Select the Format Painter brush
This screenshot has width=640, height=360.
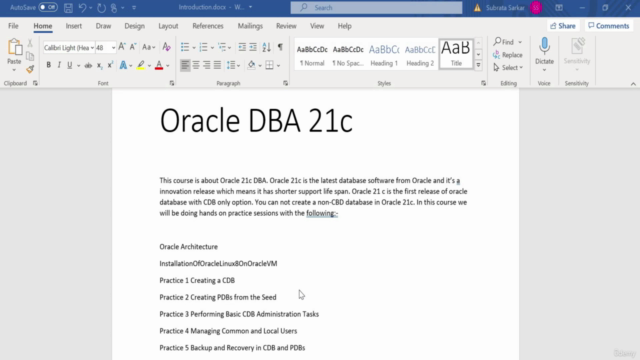pos(30,69)
